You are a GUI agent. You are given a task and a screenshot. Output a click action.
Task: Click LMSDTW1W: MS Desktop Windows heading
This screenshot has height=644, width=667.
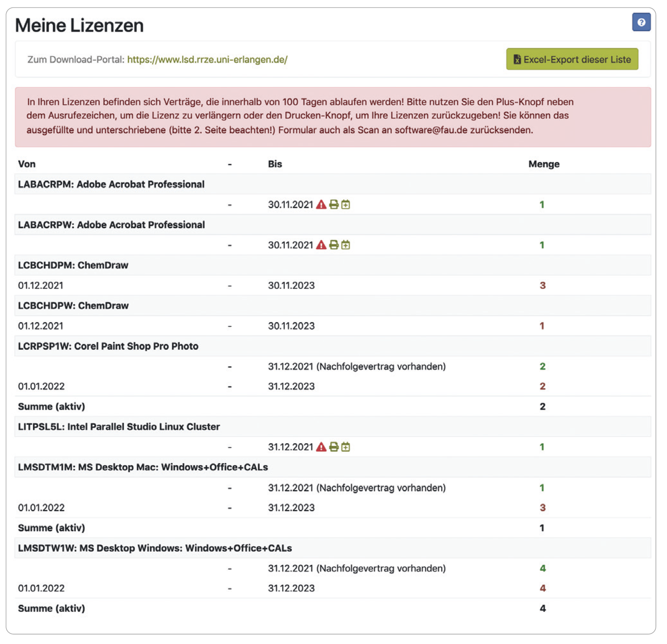click(x=155, y=548)
